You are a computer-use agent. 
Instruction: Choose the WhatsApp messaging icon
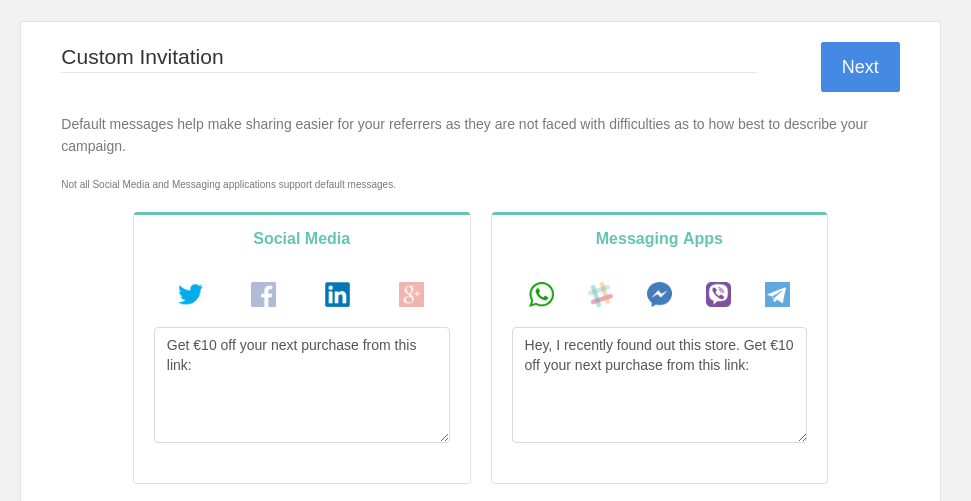point(542,295)
